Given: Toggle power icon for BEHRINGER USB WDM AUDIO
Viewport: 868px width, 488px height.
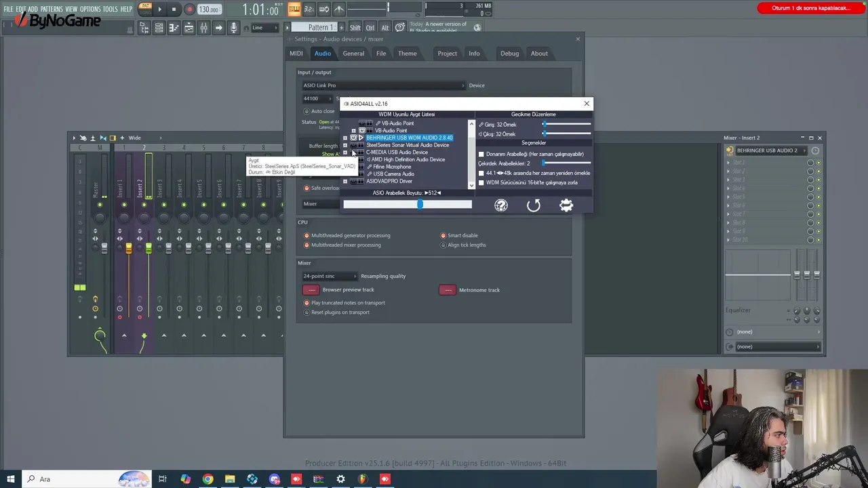Looking at the screenshot, I should click(353, 138).
